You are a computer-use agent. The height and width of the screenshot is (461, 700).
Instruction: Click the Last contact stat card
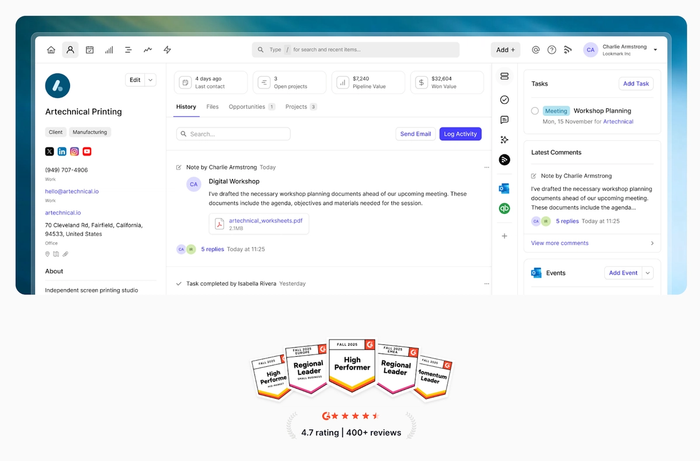click(211, 83)
